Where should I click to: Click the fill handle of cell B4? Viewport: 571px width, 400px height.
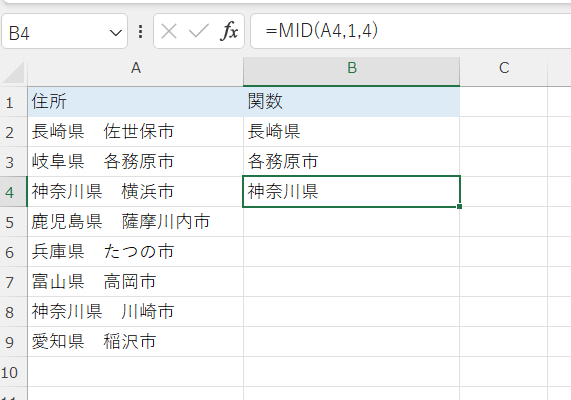[x=459, y=206]
